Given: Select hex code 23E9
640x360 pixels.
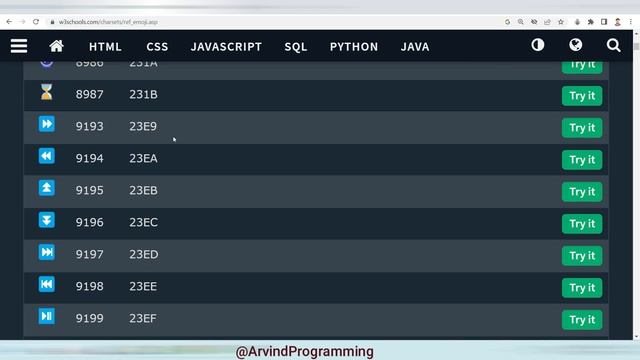Looking at the screenshot, I should tap(143, 127).
